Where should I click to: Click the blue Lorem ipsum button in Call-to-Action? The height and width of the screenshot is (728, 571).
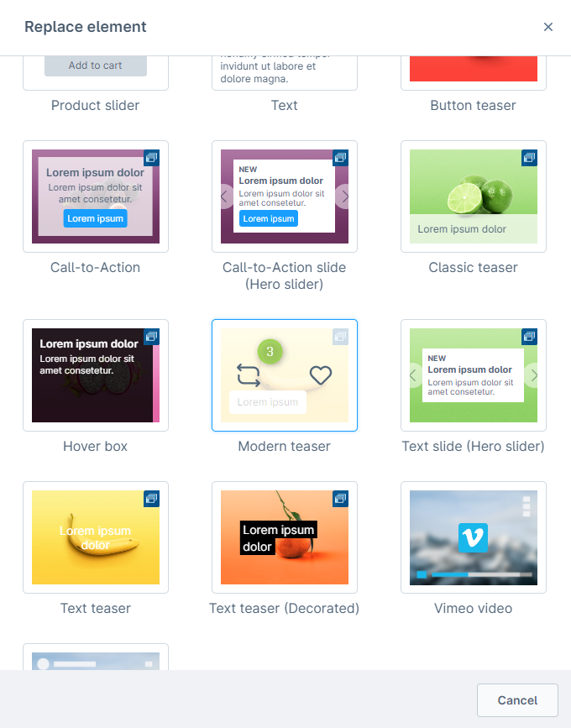click(95, 218)
